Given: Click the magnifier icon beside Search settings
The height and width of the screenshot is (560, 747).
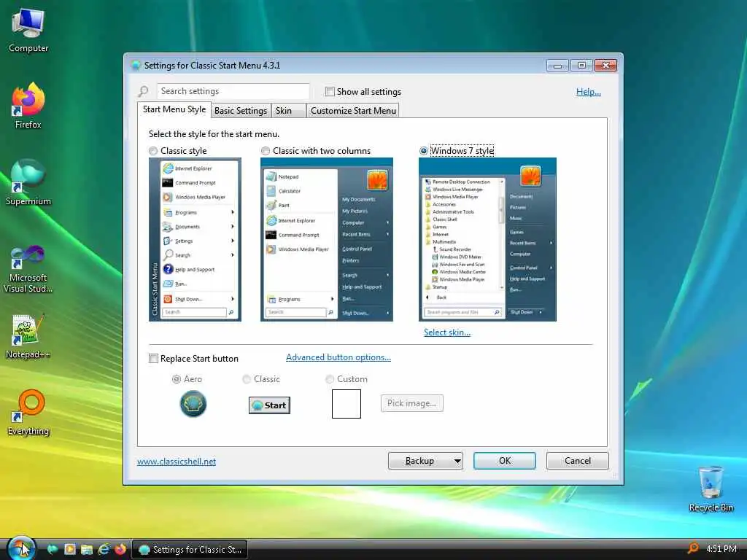Looking at the screenshot, I should (x=144, y=91).
